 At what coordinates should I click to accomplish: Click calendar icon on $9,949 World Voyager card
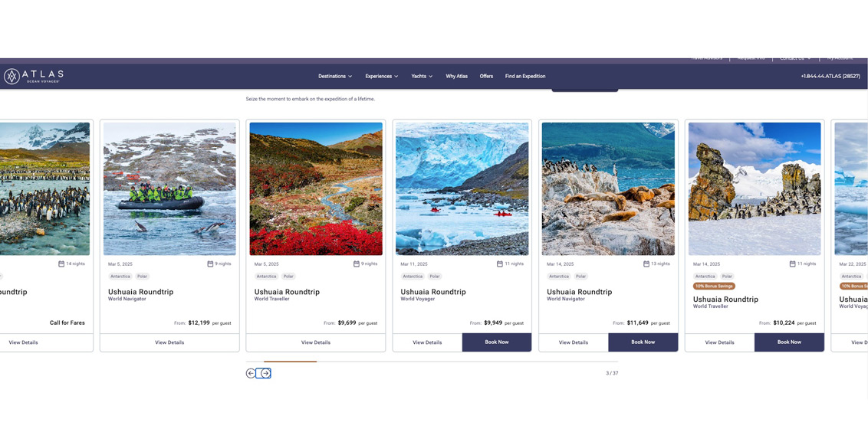(x=500, y=264)
